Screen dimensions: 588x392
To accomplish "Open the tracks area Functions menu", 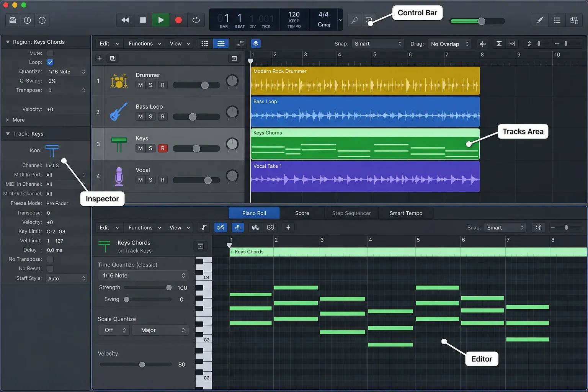I will pyautogui.click(x=145, y=44).
